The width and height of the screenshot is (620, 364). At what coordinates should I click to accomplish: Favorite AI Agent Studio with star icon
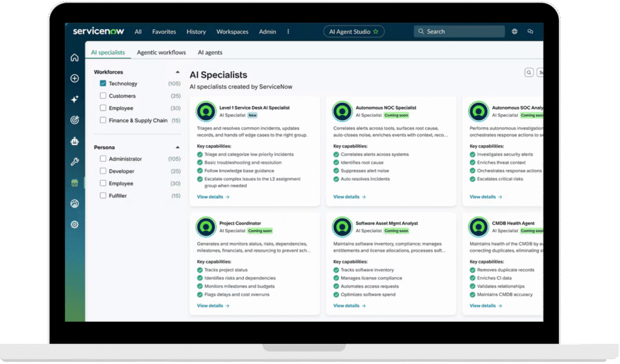tap(376, 31)
